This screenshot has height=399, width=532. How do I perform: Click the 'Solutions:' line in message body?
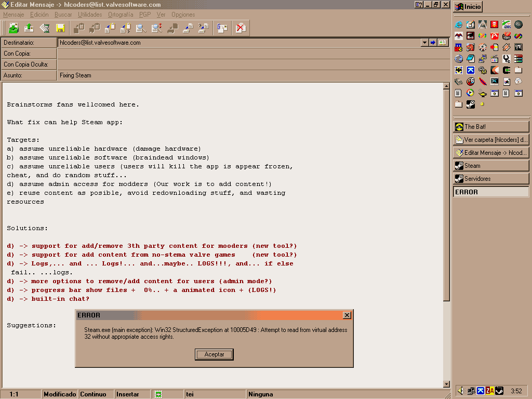tap(28, 229)
